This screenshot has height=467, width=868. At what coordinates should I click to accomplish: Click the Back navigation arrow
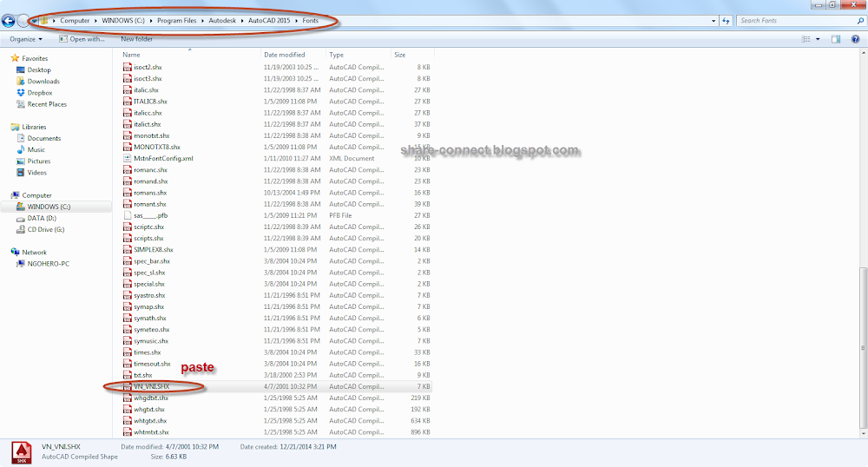(9, 21)
